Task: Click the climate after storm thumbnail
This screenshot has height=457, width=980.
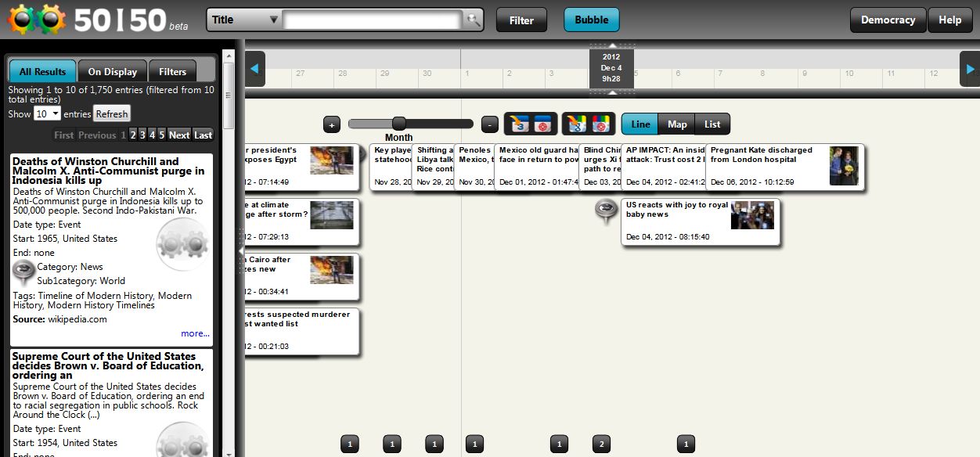Action: click(331, 215)
